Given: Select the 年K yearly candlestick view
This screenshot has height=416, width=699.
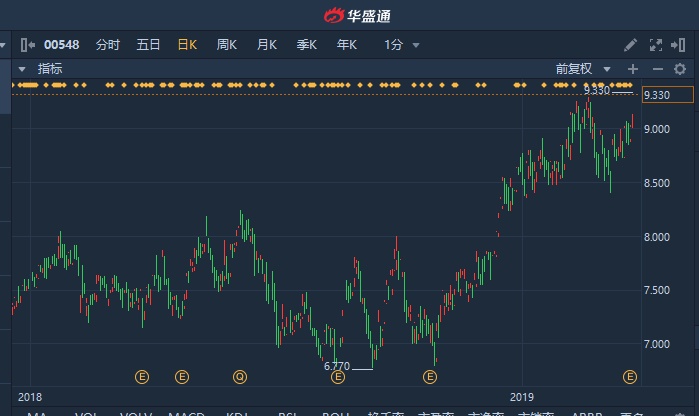Looking at the screenshot, I should click(x=346, y=45).
